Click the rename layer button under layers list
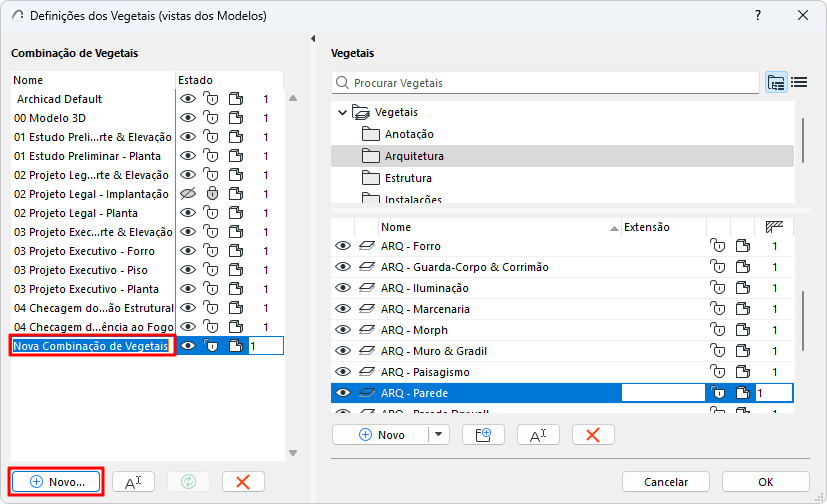The height and width of the screenshot is (504, 827). click(x=538, y=434)
